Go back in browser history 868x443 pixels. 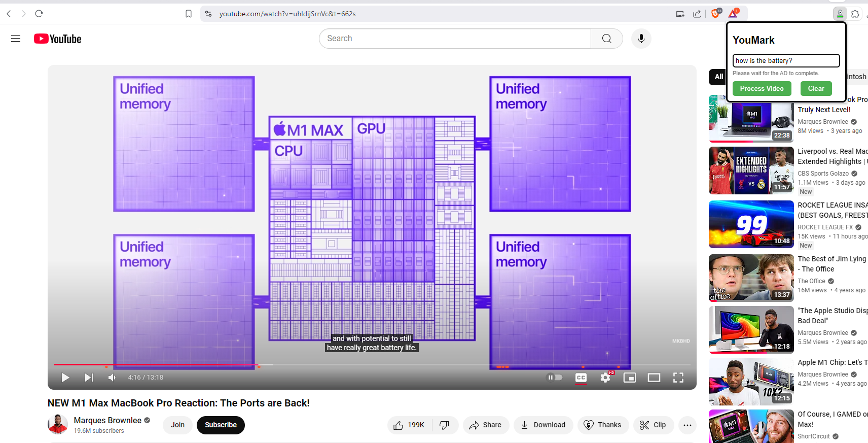9,14
